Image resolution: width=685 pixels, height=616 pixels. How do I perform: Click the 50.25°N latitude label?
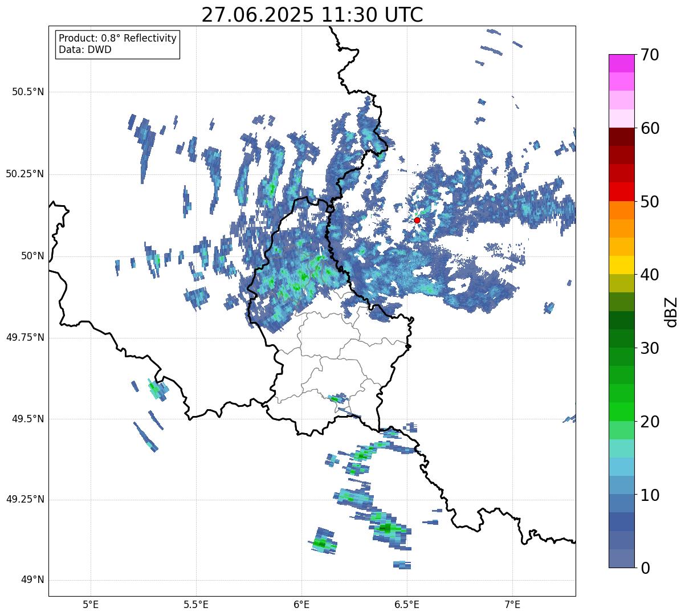[25, 174]
